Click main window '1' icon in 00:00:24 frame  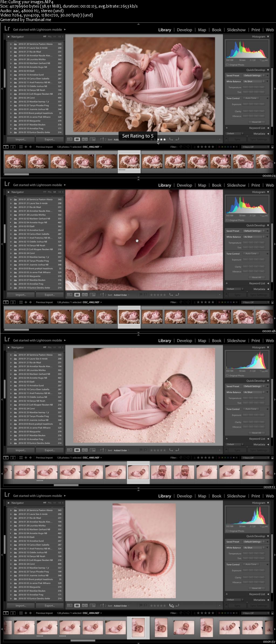tap(6, 147)
